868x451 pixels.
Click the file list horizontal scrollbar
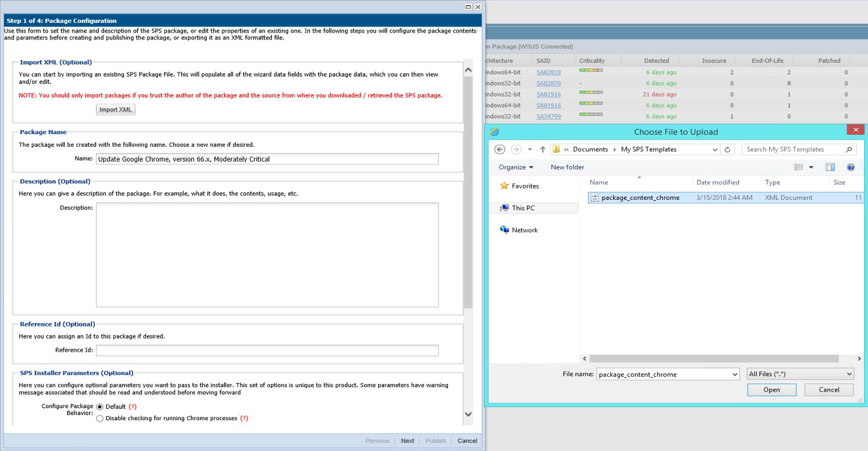(x=714, y=359)
